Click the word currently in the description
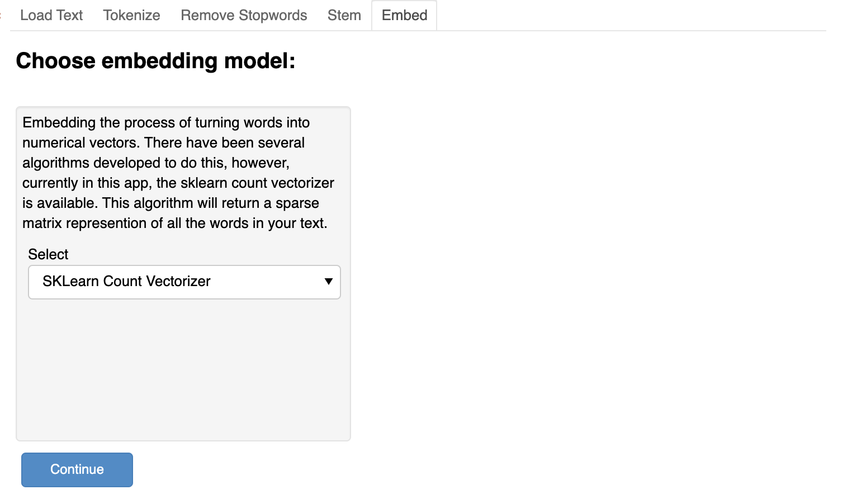 pyautogui.click(x=51, y=183)
